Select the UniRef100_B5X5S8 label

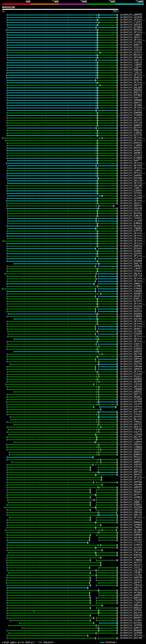131,30
